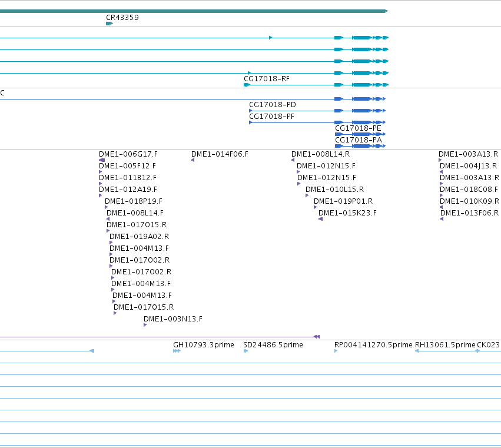This screenshot has height=448, width=501.
Task: Select the CG17018-PF label
Action: pos(271,117)
